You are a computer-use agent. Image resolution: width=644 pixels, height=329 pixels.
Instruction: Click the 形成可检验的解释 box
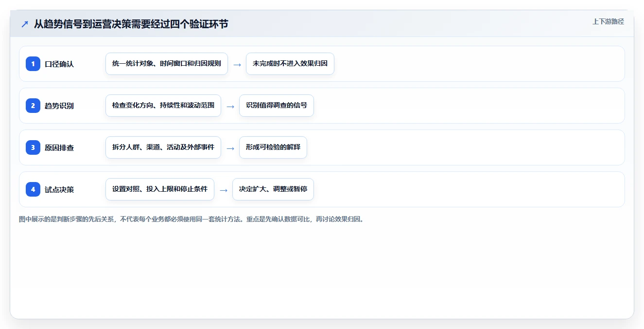pos(273,147)
